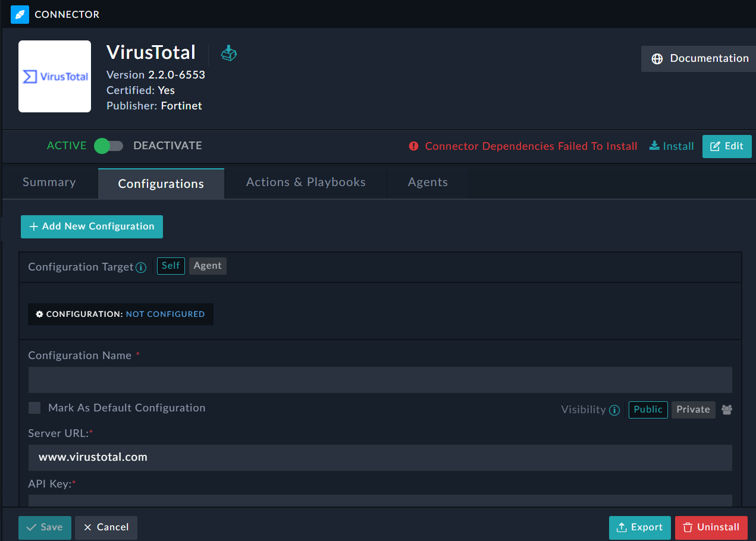Click the Connector rocket icon in header
The image size is (756, 541).
click(x=20, y=14)
